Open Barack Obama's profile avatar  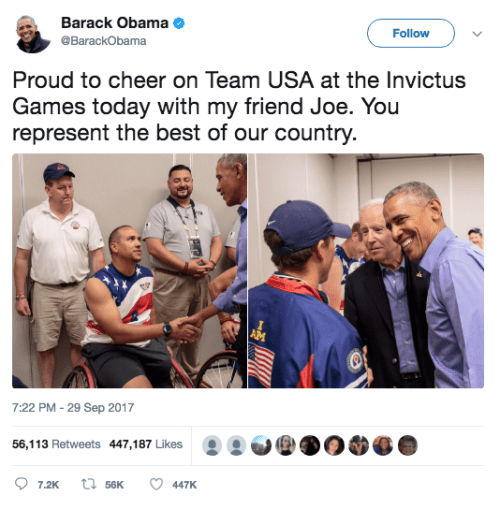33,34
